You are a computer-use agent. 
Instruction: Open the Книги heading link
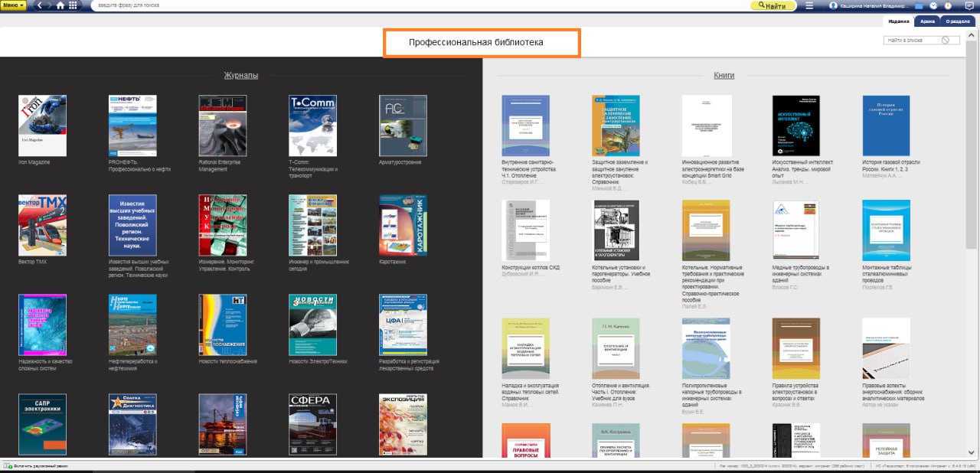[x=724, y=75]
